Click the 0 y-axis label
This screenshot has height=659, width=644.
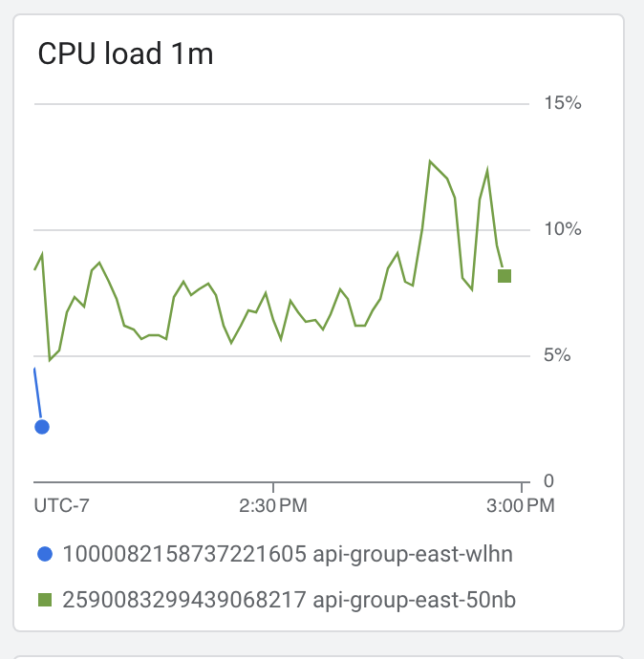pyautogui.click(x=548, y=480)
